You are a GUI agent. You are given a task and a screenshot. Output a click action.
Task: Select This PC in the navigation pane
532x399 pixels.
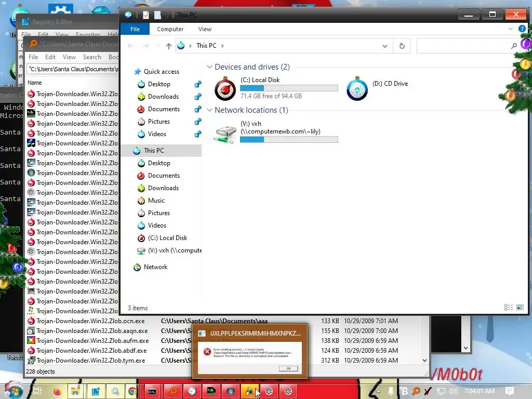161,151
